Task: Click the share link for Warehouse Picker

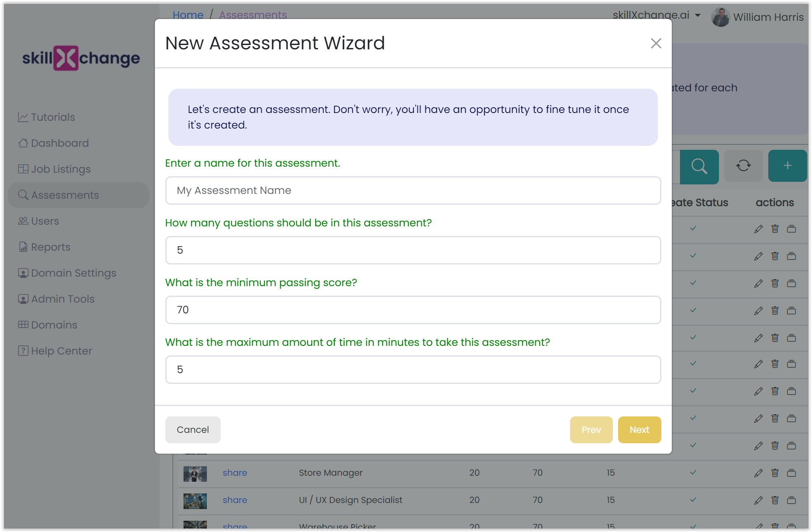Action: pos(235,526)
